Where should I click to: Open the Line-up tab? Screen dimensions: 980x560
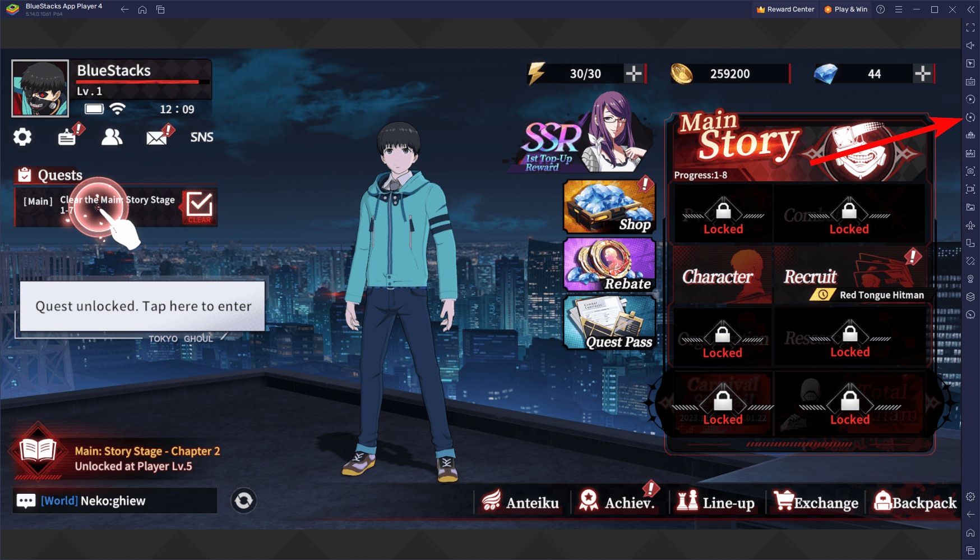tap(715, 501)
